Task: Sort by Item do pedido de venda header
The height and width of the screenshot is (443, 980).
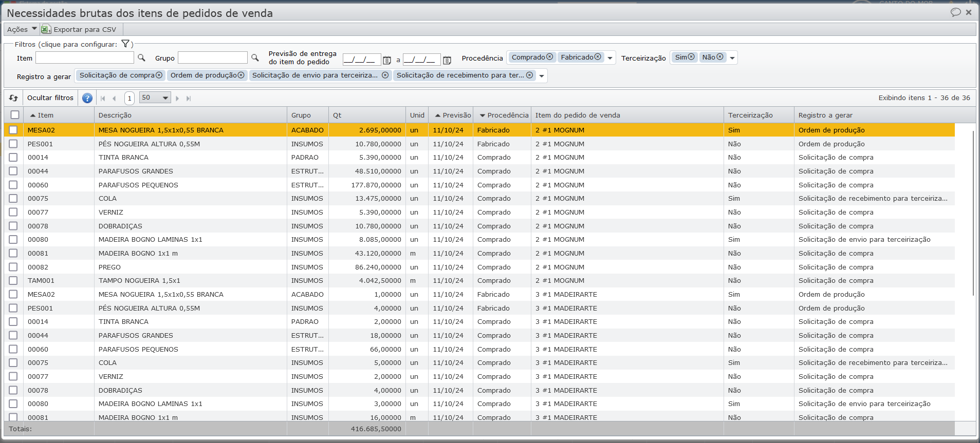Action: [627, 115]
